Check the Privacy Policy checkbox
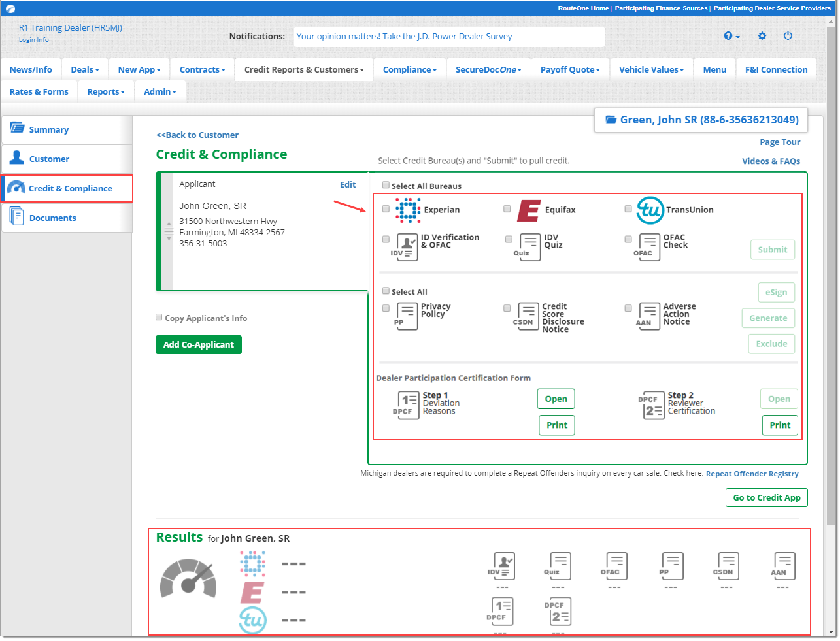The image size is (840, 641). click(386, 308)
